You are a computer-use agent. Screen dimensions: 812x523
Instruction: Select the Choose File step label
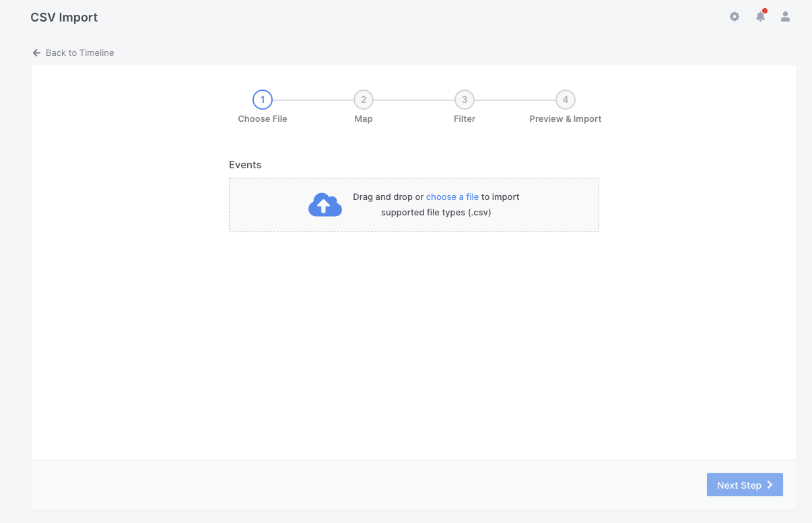coord(263,119)
